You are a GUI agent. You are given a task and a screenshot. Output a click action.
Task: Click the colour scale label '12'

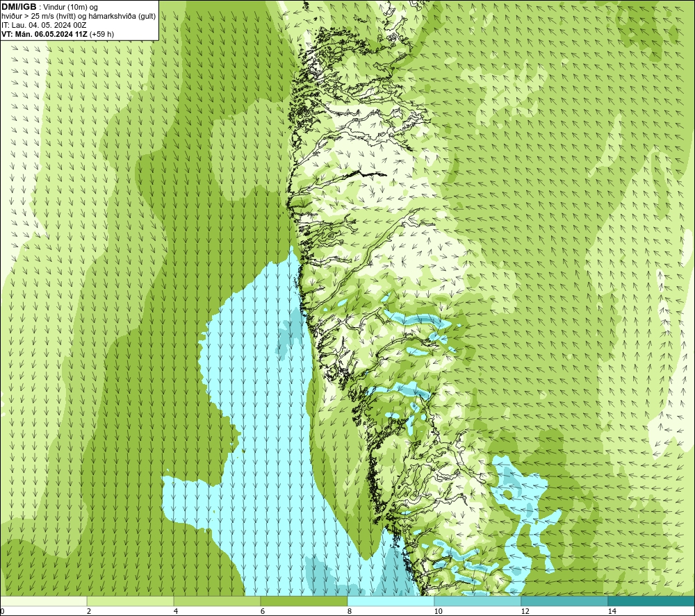coord(525,611)
